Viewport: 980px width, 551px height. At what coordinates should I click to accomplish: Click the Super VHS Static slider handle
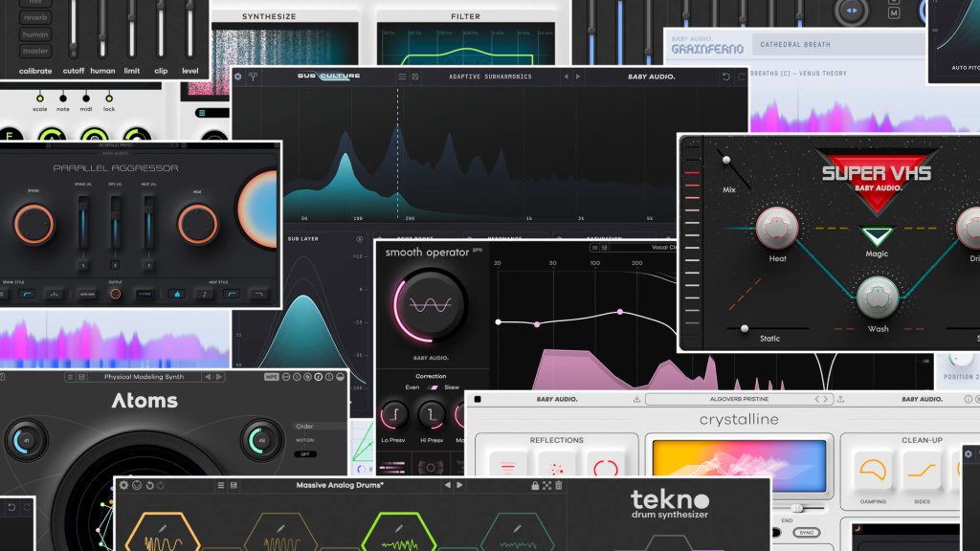(x=745, y=329)
